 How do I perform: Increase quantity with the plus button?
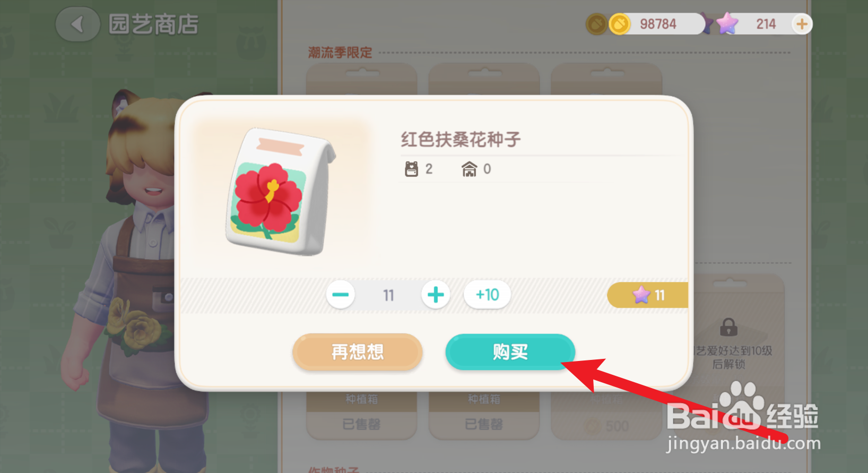[436, 295]
